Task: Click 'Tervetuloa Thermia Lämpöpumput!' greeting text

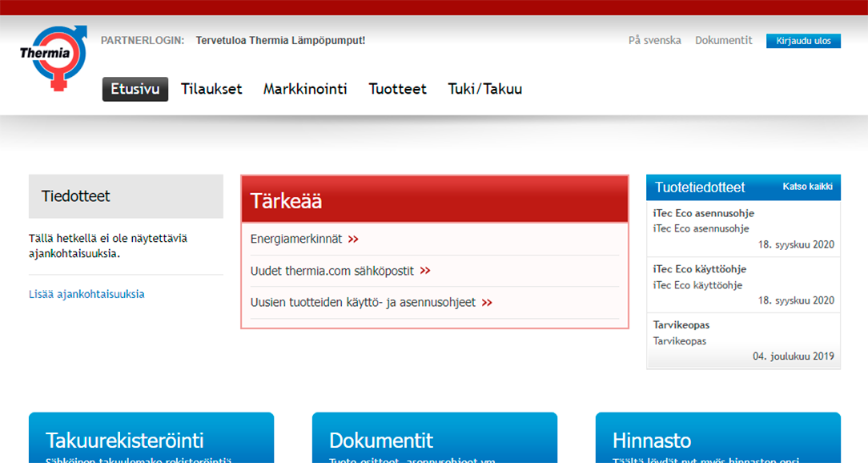Action: tap(281, 40)
